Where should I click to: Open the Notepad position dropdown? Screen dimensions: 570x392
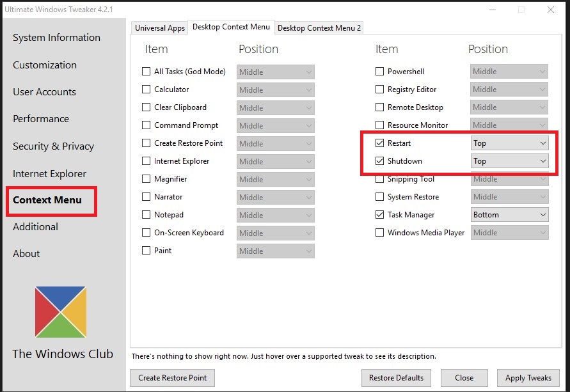click(276, 215)
